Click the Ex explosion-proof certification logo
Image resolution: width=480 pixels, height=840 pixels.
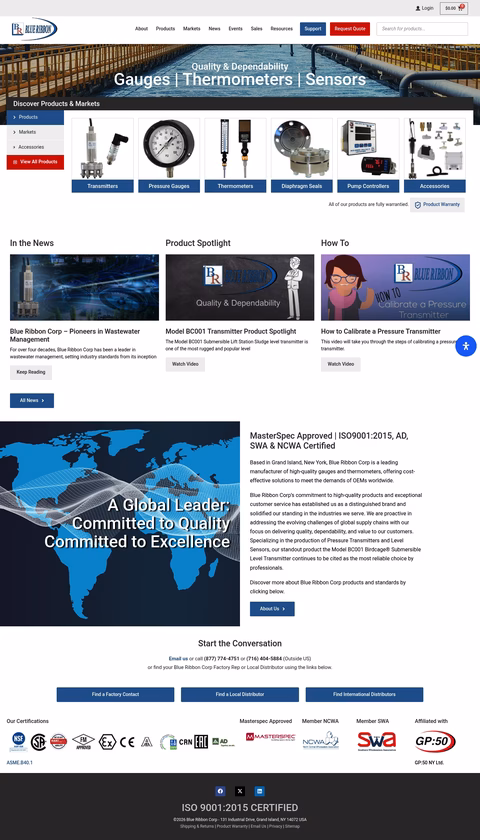[107, 741]
